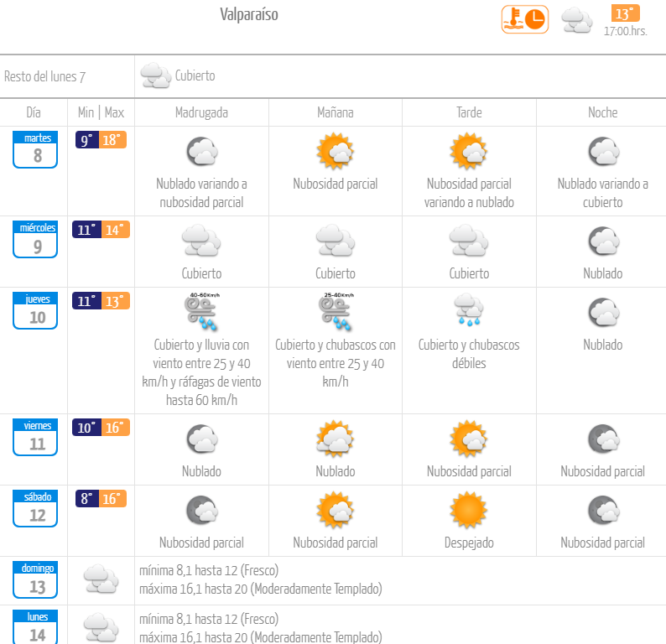Click miércoles Noche Nublado icon

(604, 241)
